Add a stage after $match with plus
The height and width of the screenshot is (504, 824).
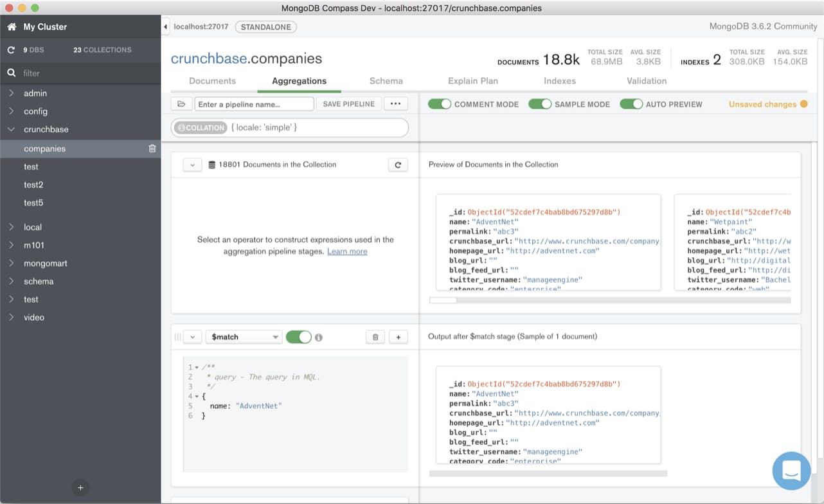tap(399, 337)
